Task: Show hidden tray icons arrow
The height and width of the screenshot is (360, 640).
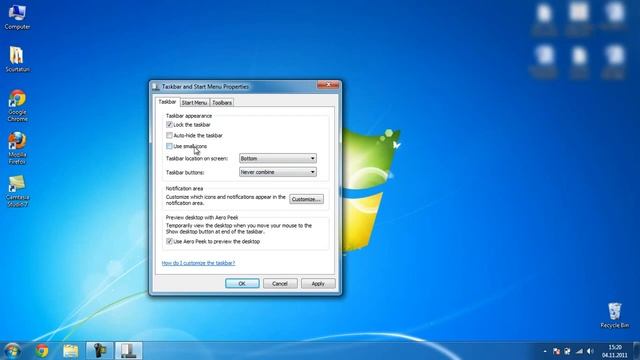Action: click(545, 351)
